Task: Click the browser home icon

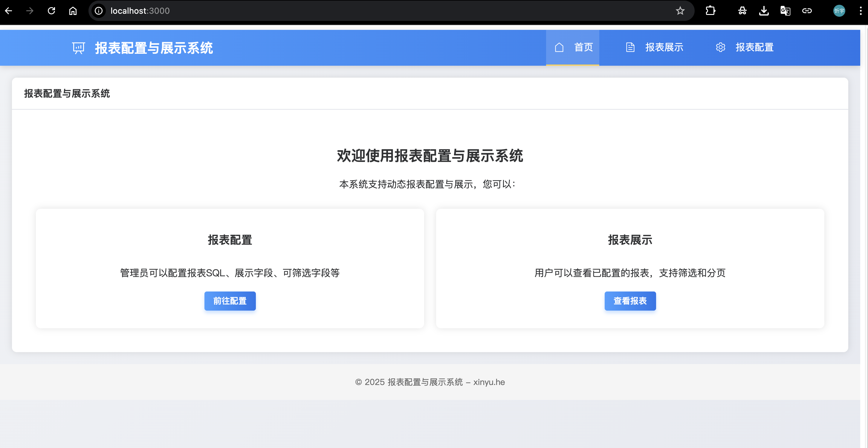Action: point(73,11)
